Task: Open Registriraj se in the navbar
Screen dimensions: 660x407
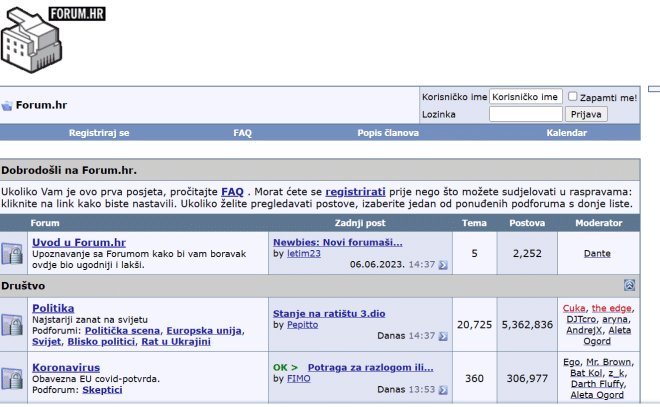Action: pos(99,133)
